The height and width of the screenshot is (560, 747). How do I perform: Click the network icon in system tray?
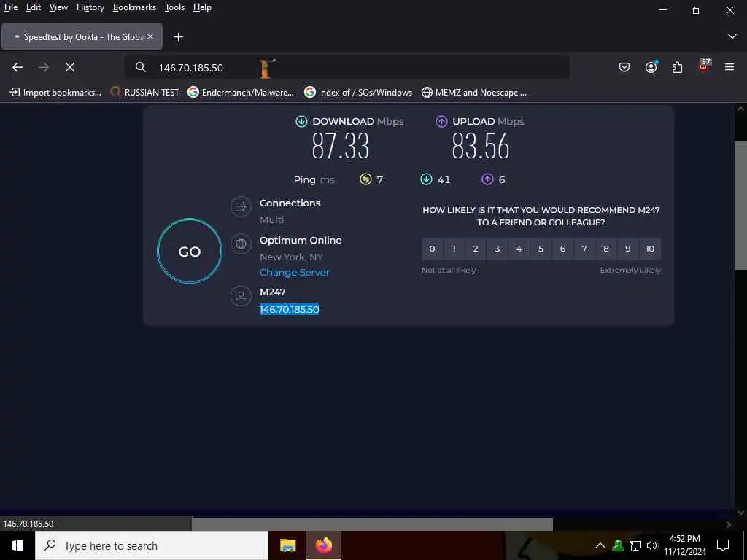click(x=635, y=545)
